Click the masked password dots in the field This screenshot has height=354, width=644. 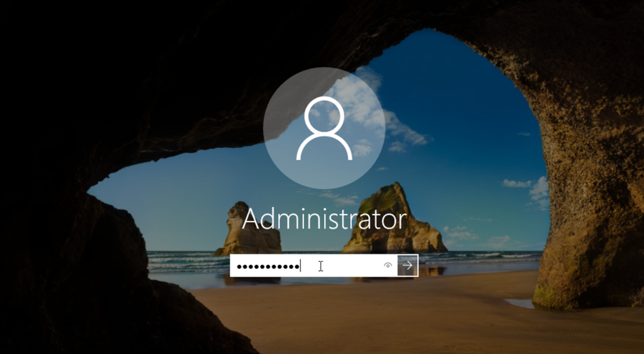(268, 267)
